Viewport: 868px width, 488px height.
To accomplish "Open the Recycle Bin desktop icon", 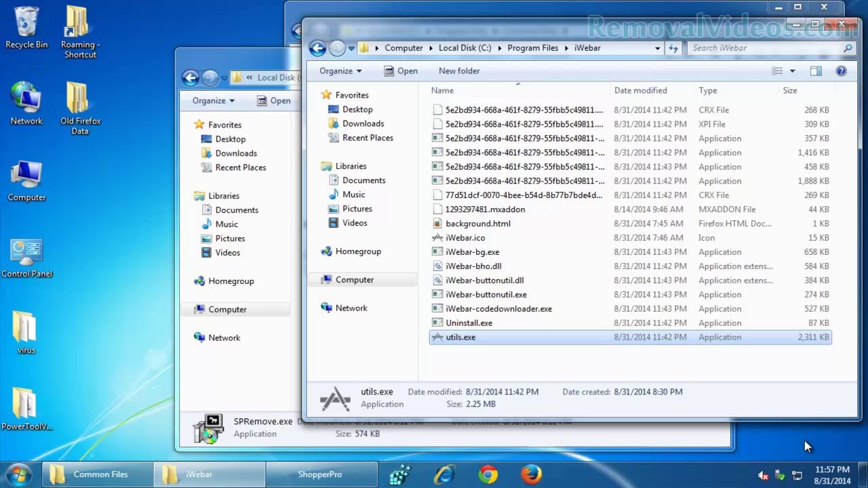I will [x=26, y=27].
